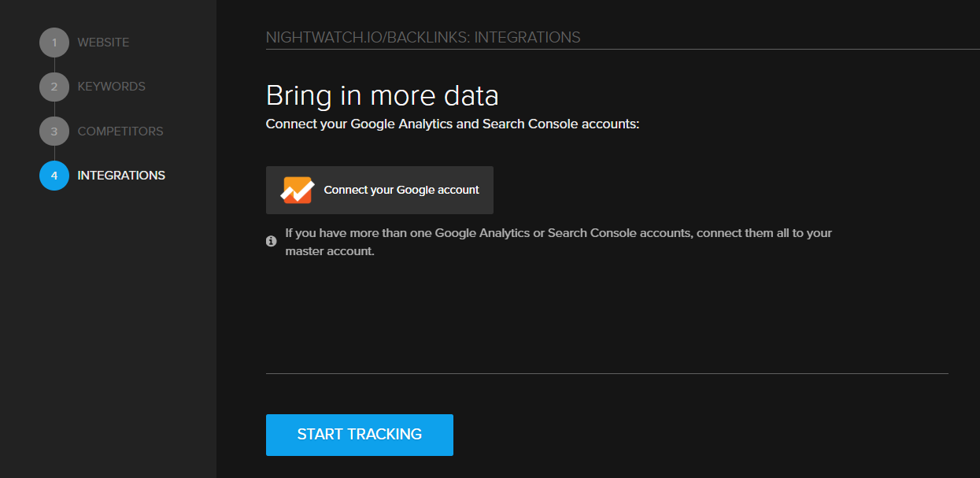
Task: Click the step 1 circle icon
Action: pos(54,43)
